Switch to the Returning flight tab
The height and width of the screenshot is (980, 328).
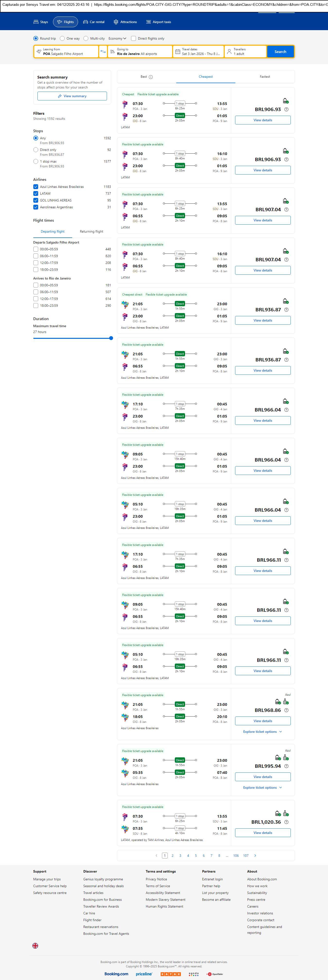click(x=91, y=232)
